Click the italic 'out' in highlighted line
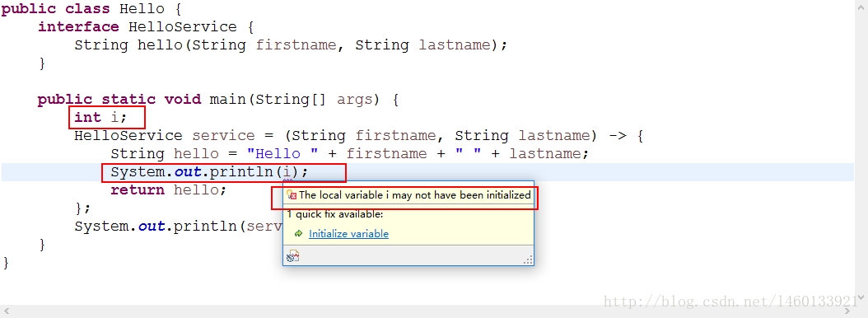Image resolution: width=868 pixels, height=318 pixels. point(187,172)
